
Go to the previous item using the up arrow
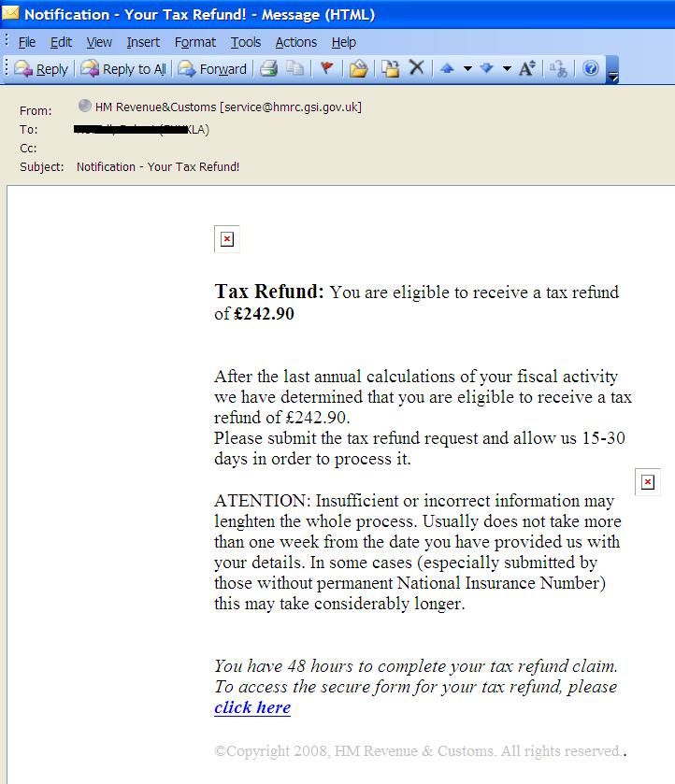coord(447,68)
